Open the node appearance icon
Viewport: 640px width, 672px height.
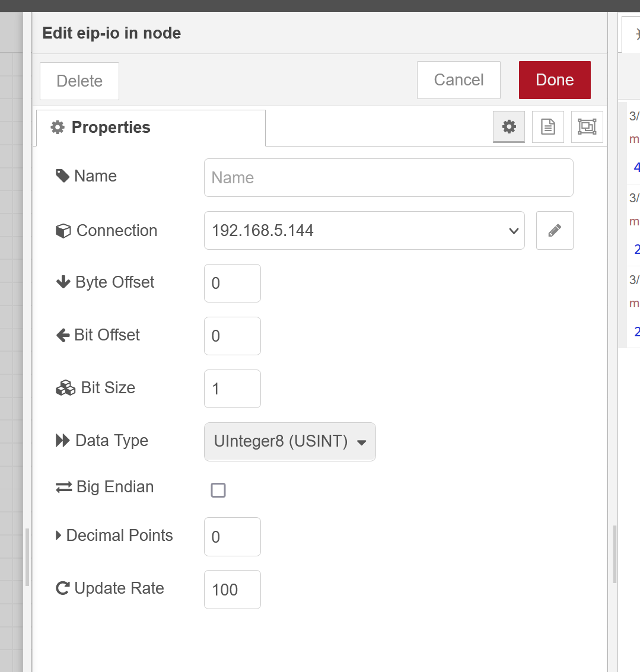coord(587,127)
